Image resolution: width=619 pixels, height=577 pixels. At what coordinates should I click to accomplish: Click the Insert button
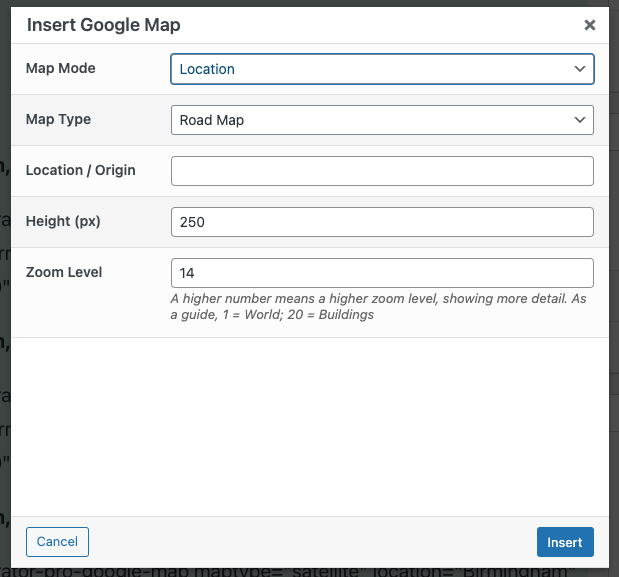click(x=565, y=542)
